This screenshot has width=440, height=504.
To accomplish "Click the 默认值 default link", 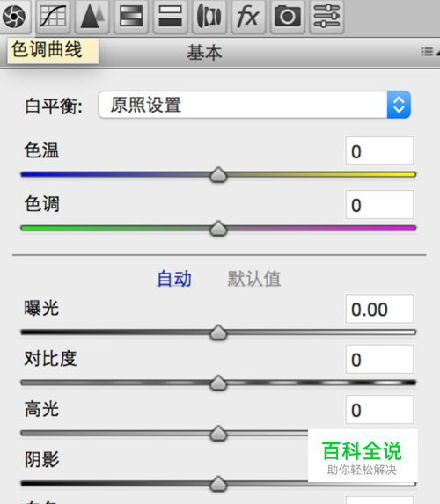I will 254,279.
